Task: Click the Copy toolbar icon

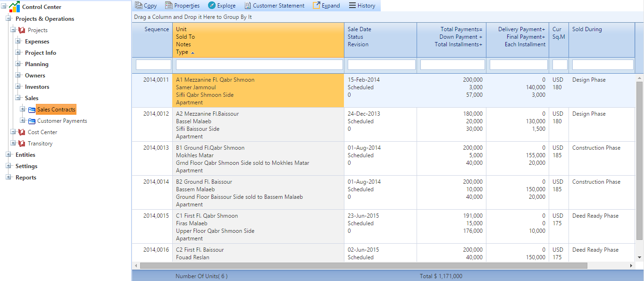Action: pos(138,6)
